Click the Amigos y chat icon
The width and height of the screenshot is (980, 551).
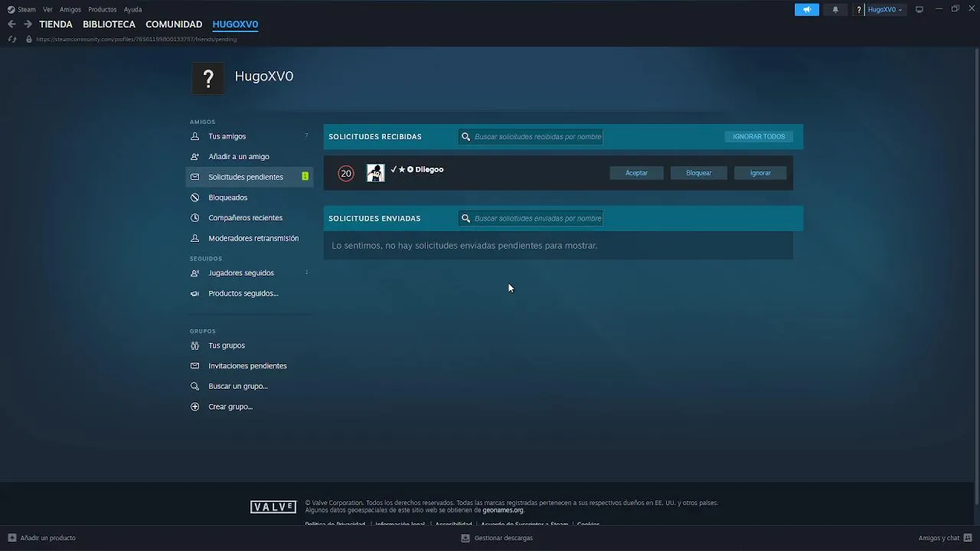(969, 538)
